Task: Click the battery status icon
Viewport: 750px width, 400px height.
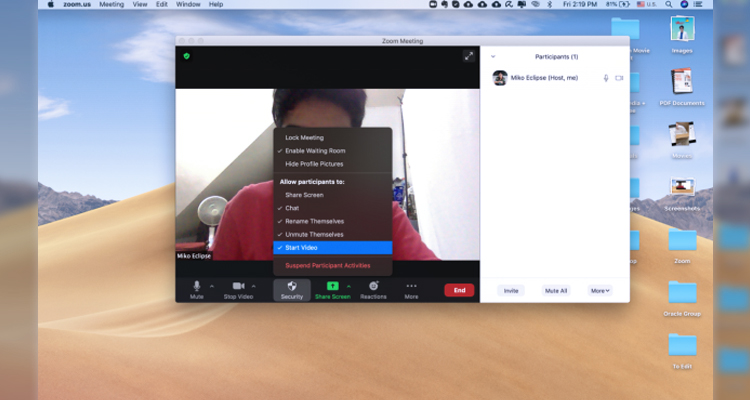Action: pos(624,4)
